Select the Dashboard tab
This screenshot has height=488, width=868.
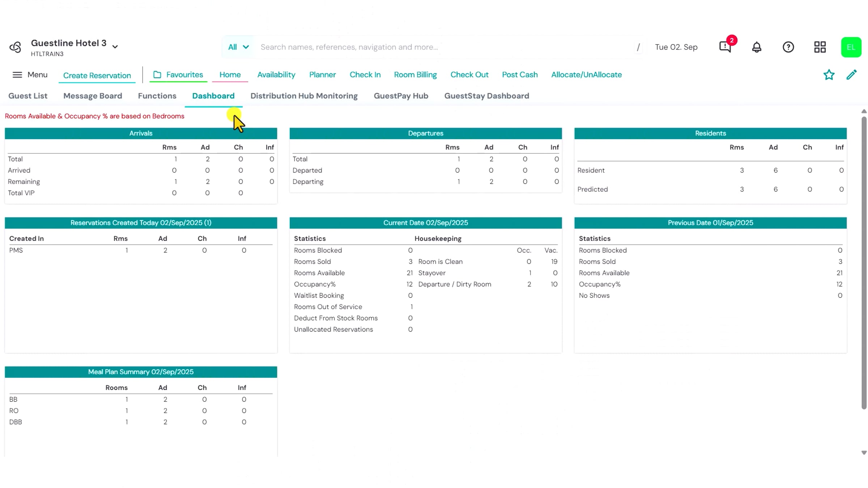pyautogui.click(x=213, y=96)
